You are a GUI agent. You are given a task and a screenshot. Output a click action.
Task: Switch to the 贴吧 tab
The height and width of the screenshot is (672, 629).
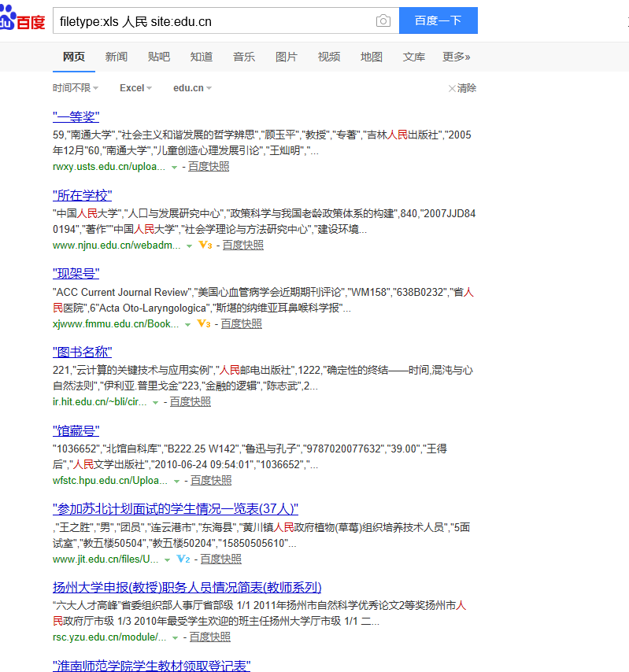tap(159, 57)
